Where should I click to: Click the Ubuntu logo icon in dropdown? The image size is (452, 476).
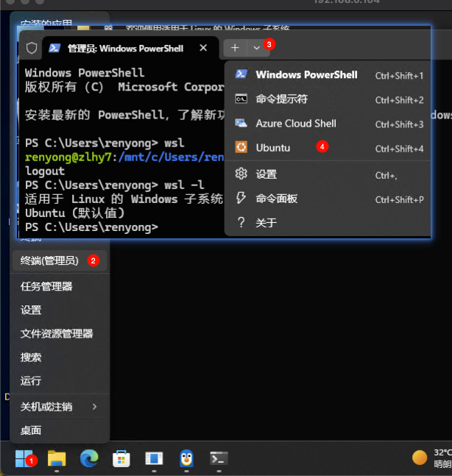(x=241, y=148)
